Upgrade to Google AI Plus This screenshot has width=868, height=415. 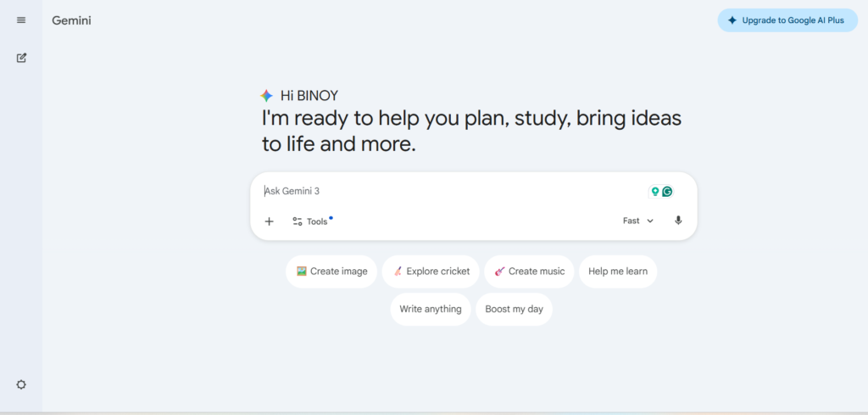(787, 20)
